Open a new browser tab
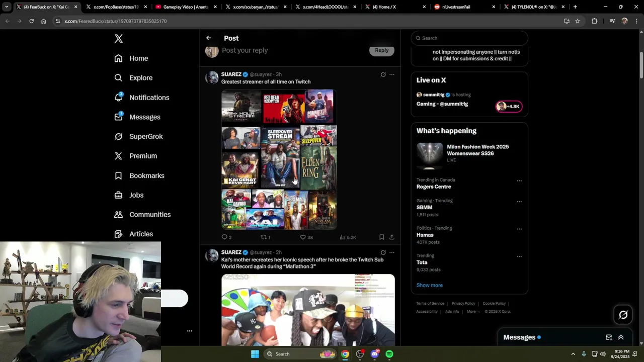 coord(575,7)
